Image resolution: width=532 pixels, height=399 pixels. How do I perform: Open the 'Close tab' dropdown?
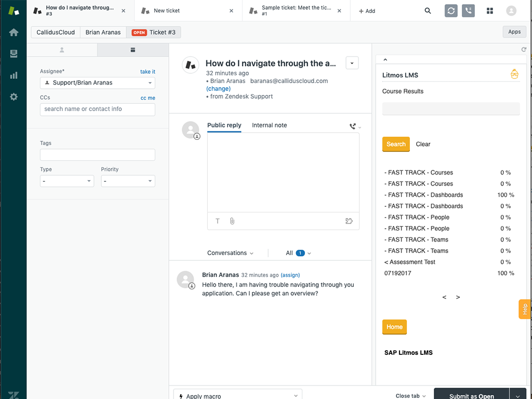[410, 396]
